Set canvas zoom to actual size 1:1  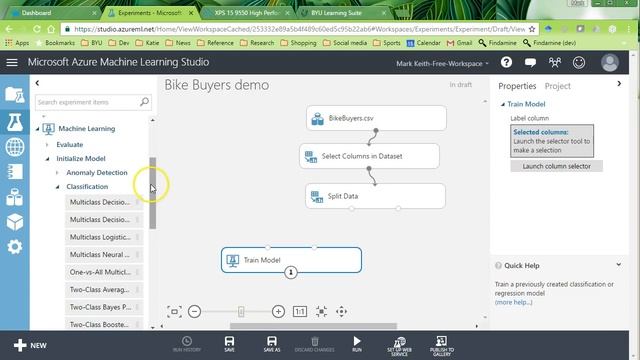coord(300,312)
